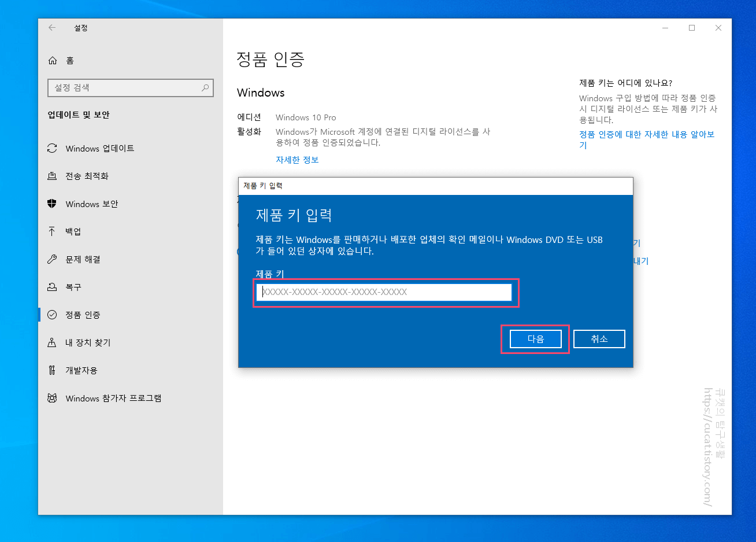Viewport: 756px width, 542px height.
Task: Click the back arrow in Settings title bar
Action: pos(52,28)
